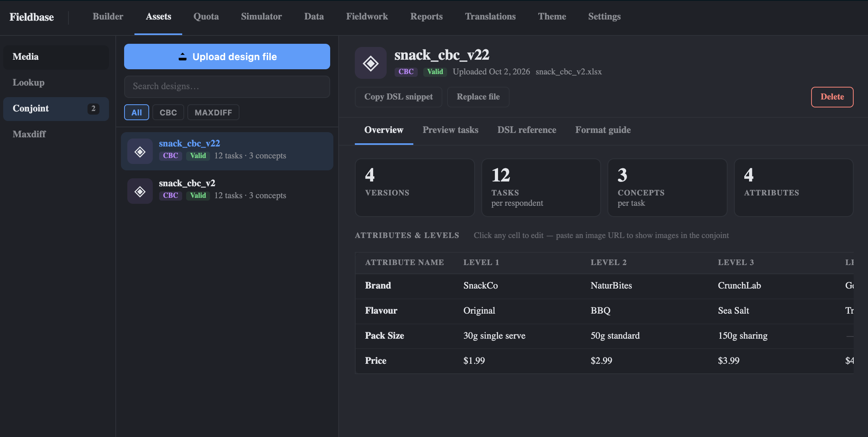This screenshot has width=868, height=437.
Task: Click the upload arrow icon in Upload button
Action: click(183, 57)
